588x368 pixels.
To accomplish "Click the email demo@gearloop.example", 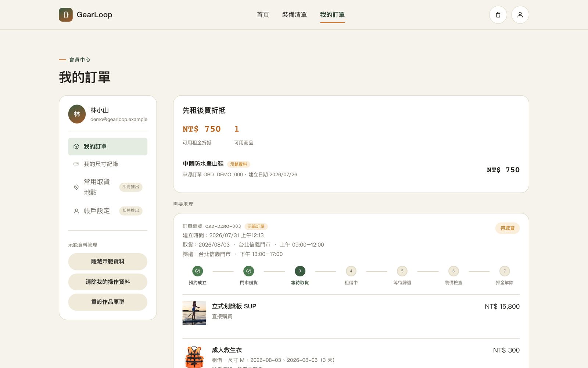I will tap(119, 120).
